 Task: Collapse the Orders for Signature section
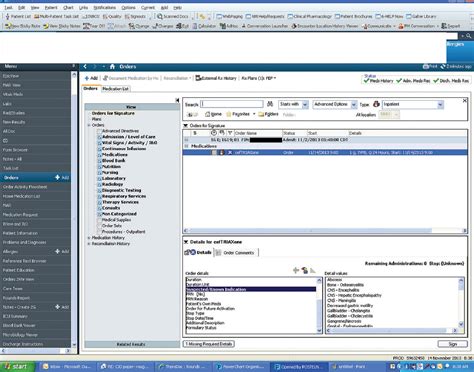186,126
